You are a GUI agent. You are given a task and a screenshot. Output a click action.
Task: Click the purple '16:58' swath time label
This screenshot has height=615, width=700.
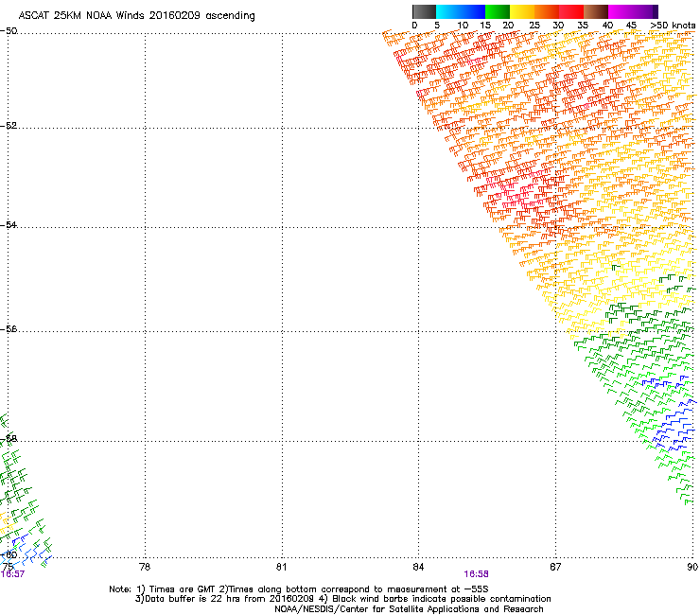[x=477, y=574]
